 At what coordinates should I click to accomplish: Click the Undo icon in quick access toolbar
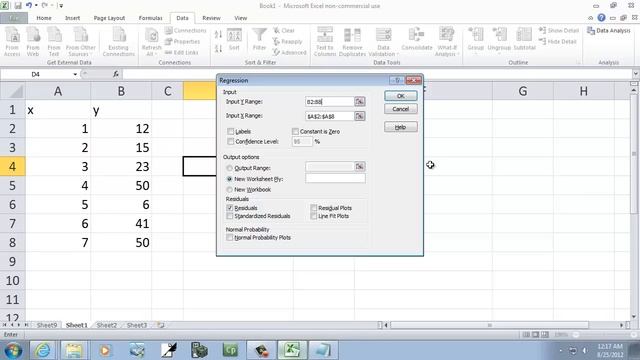(x=29, y=6)
